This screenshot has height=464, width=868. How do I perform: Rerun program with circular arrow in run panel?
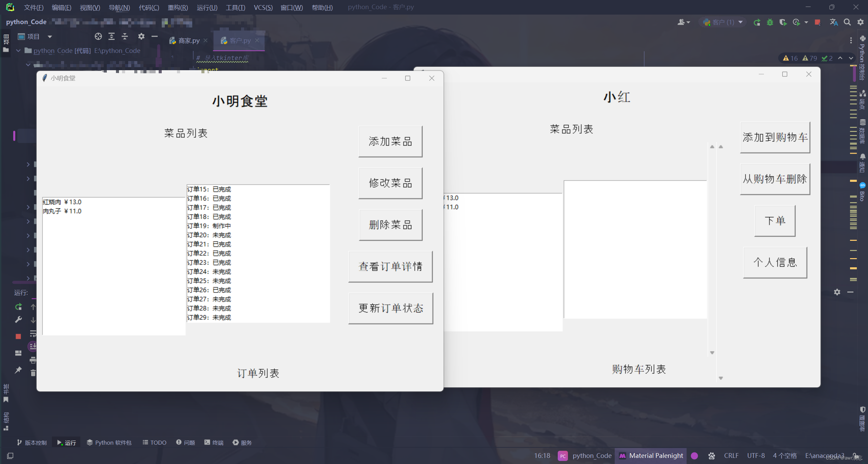(x=18, y=306)
